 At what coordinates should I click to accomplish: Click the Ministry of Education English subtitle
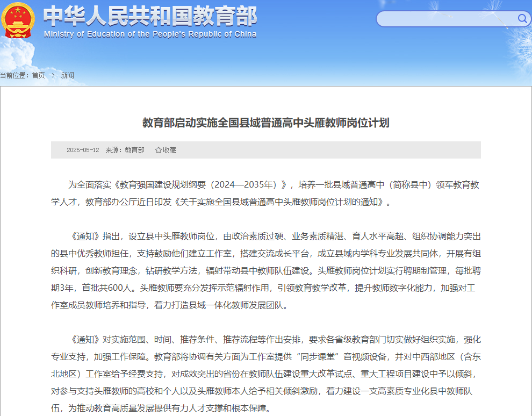click(x=150, y=34)
